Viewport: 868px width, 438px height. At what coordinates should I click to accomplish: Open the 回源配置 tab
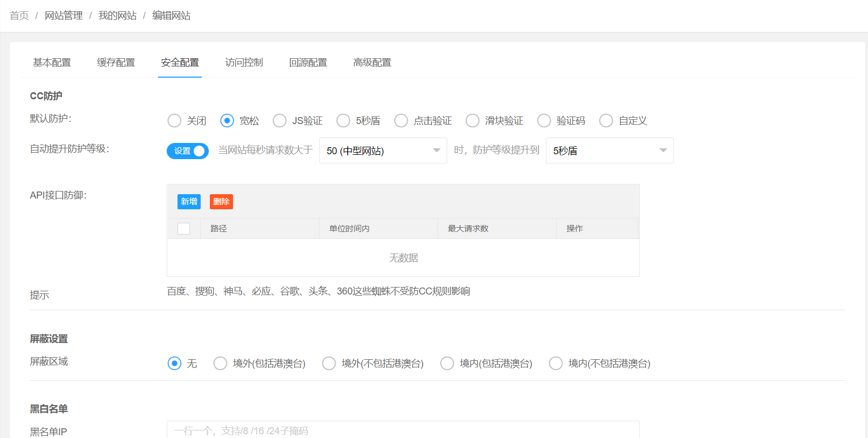point(308,63)
